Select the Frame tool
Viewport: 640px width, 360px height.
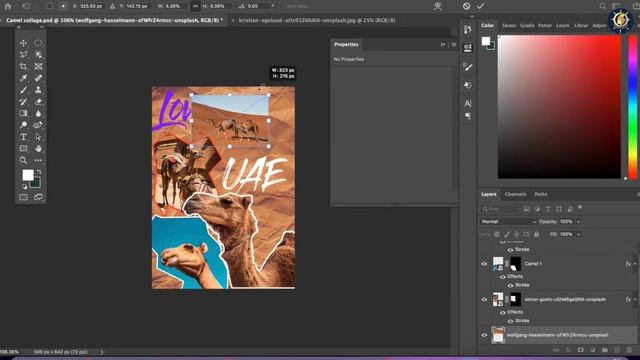[38, 66]
